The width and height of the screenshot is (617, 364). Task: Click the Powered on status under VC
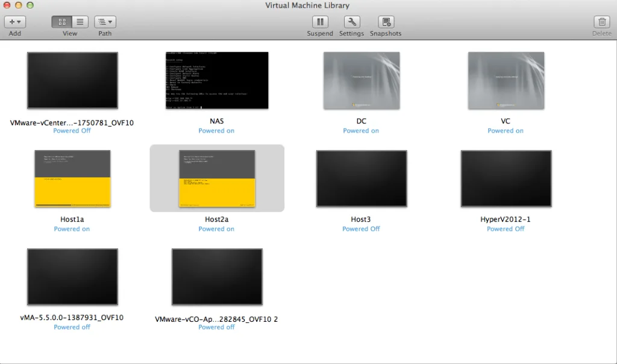click(x=506, y=131)
